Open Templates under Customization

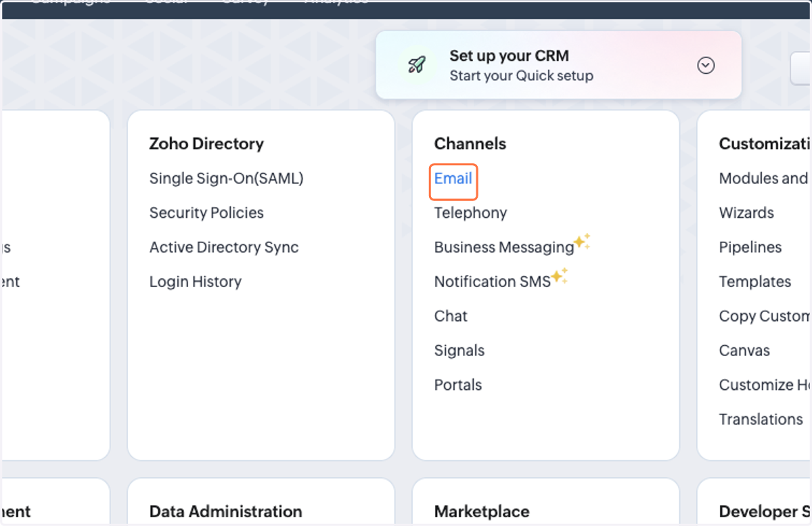[755, 282]
